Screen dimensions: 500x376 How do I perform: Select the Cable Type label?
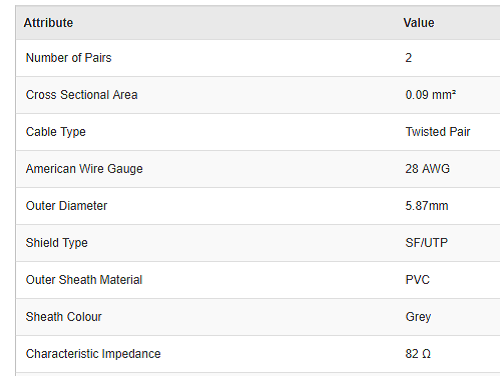click(x=56, y=132)
